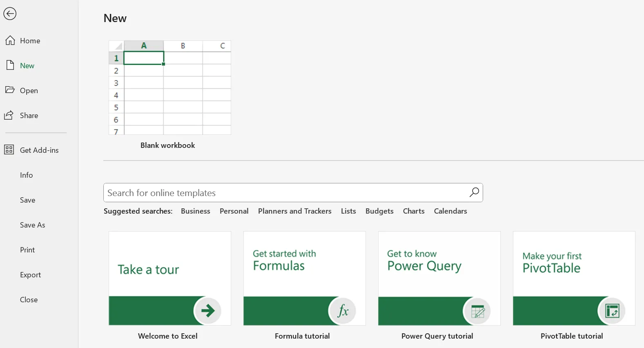The height and width of the screenshot is (348, 644).
Task: Click the Blank workbook label
Action: [167, 145]
